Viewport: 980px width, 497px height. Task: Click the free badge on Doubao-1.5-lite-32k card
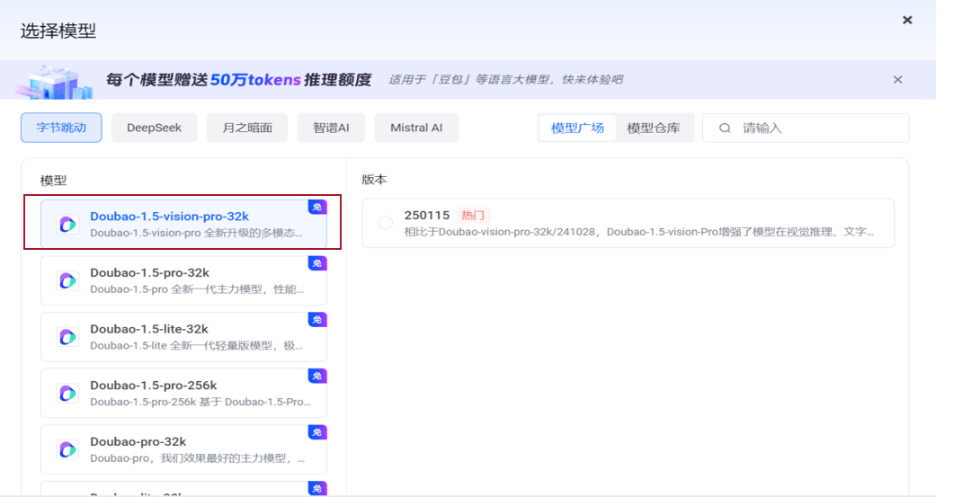coord(317,319)
